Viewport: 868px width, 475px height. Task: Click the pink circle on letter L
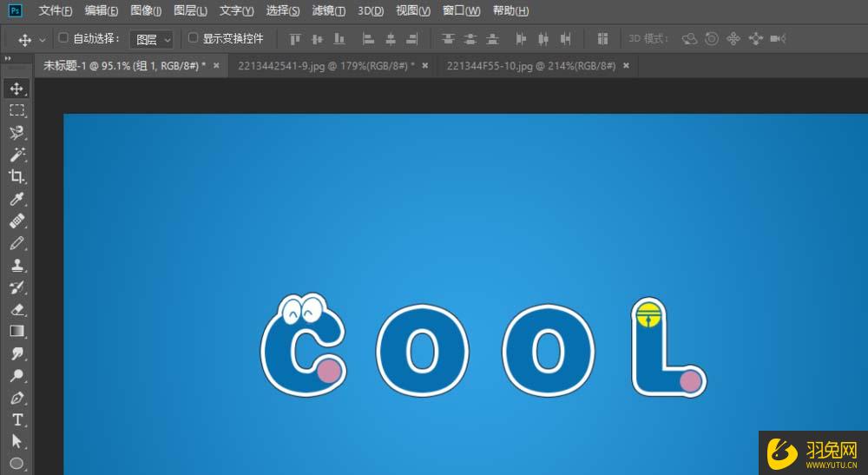(x=690, y=380)
